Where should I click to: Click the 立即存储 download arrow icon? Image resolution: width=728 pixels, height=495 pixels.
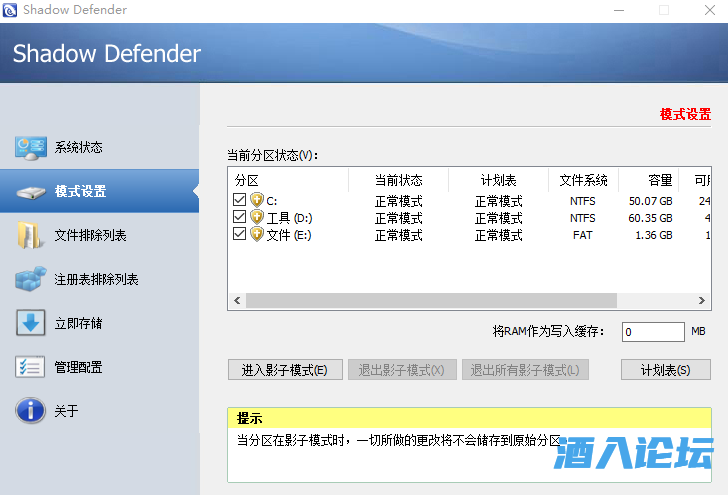pyautogui.click(x=31, y=322)
